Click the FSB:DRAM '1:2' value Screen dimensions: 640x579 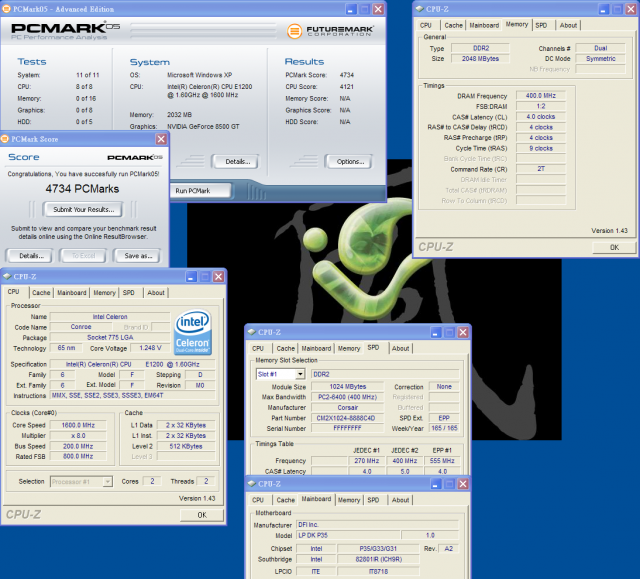tap(541, 106)
